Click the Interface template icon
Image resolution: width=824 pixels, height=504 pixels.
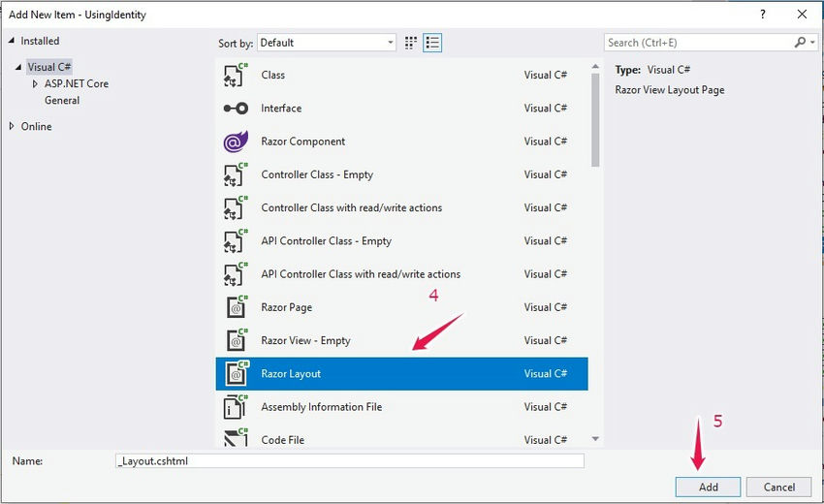click(x=236, y=109)
